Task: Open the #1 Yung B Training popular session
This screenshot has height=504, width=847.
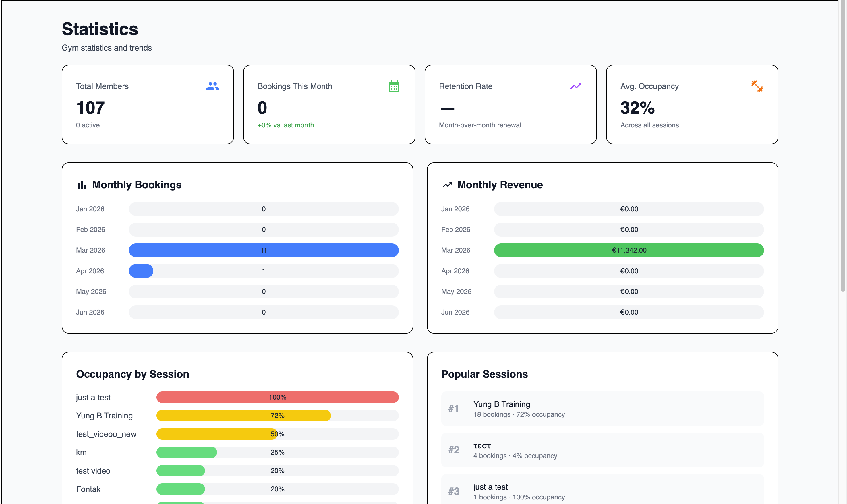Action: [x=602, y=409]
